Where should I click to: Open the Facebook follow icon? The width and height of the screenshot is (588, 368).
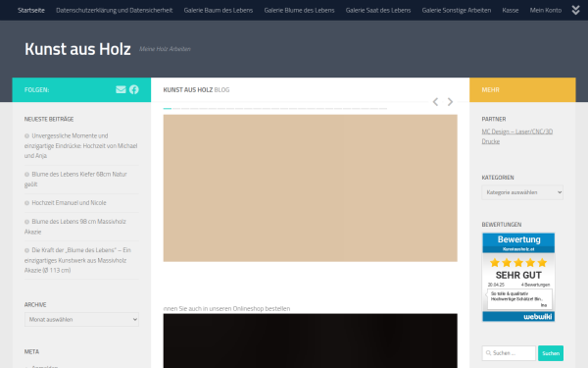coord(134,89)
